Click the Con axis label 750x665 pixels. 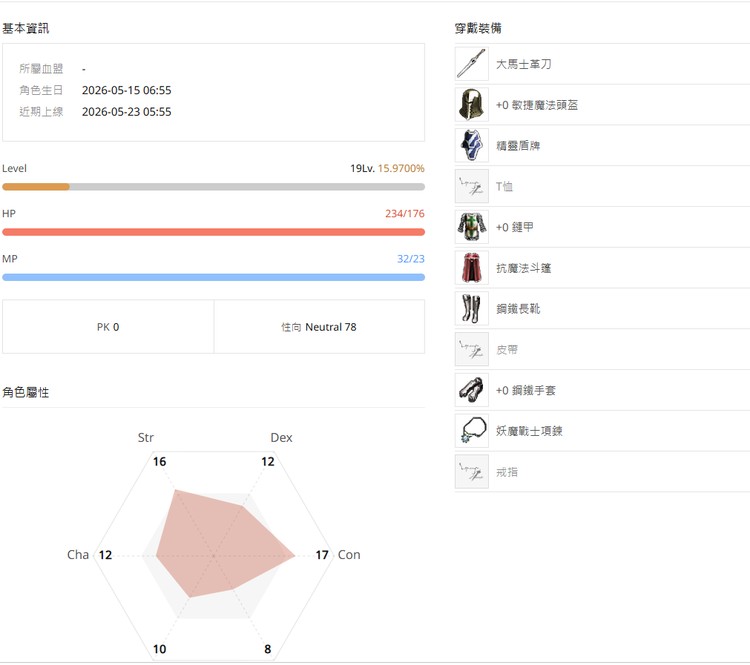[349, 555]
